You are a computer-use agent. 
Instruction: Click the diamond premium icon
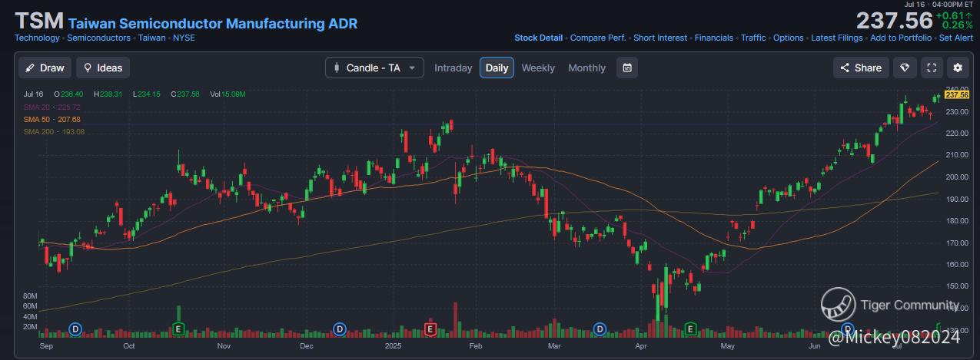(x=905, y=68)
